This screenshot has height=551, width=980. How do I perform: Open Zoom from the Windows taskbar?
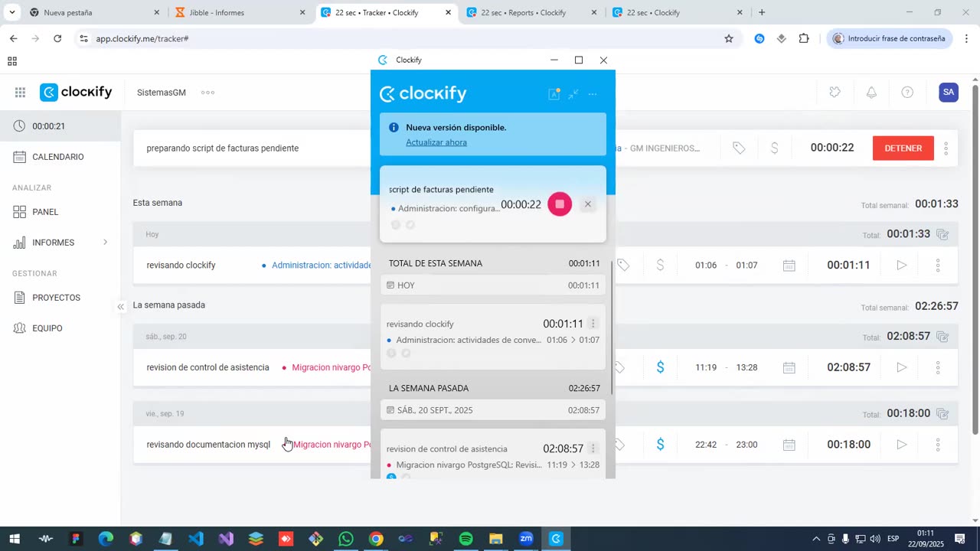point(526,539)
